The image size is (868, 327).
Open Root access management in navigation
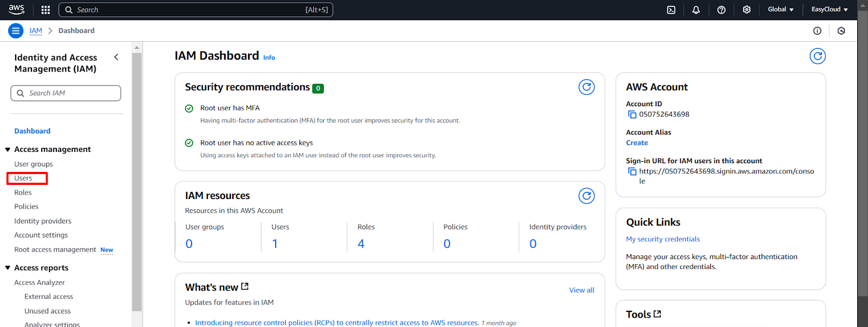click(55, 250)
